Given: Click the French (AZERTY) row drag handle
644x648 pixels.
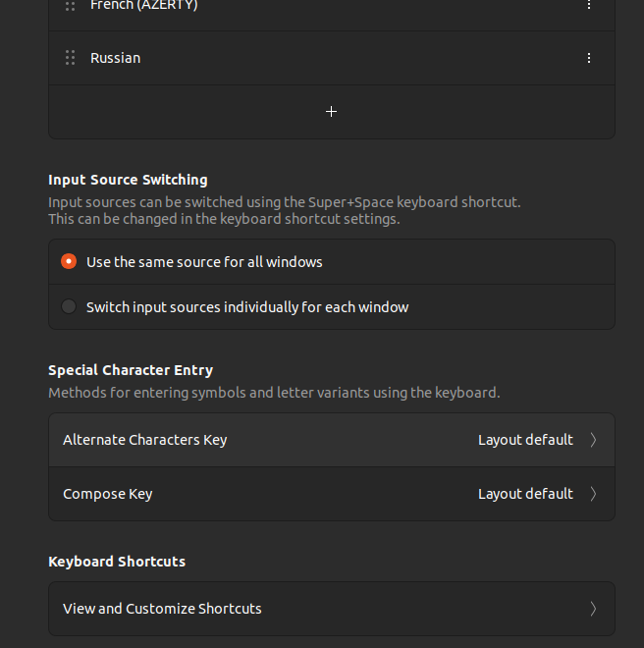Looking at the screenshot, I should tap(71, 5).
